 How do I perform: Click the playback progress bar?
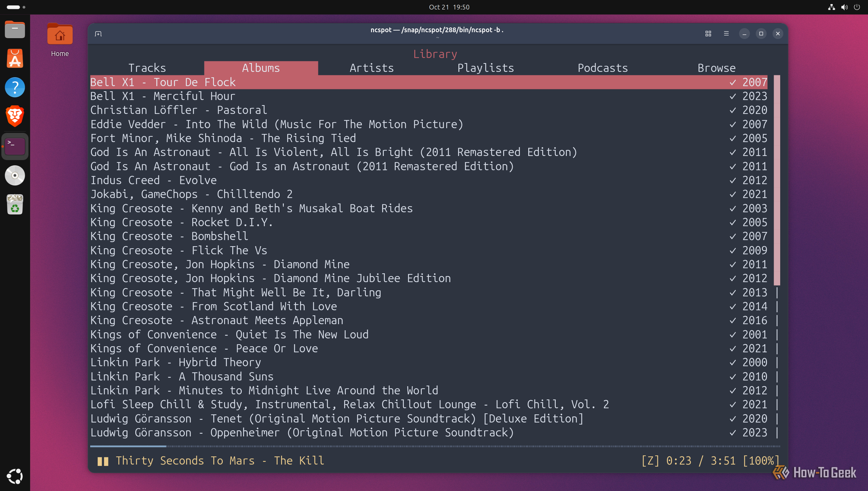(x=435, y=446)
